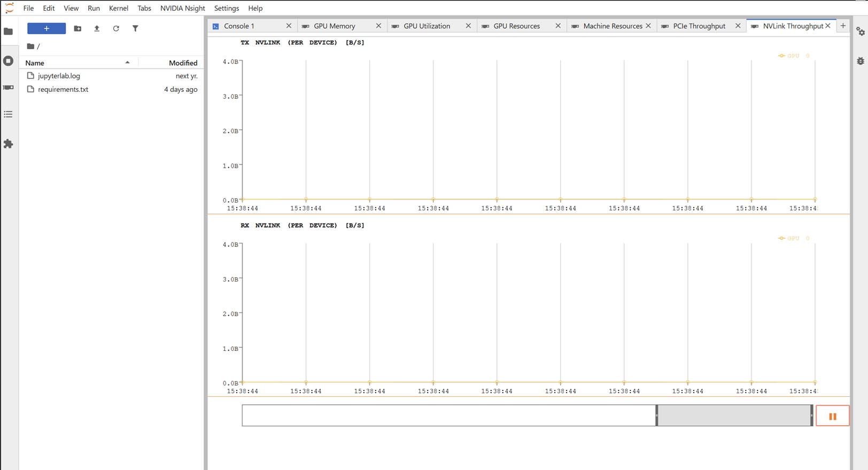
Task: Switch to the Machine Resources tab
Action: (x=613, y=26)
